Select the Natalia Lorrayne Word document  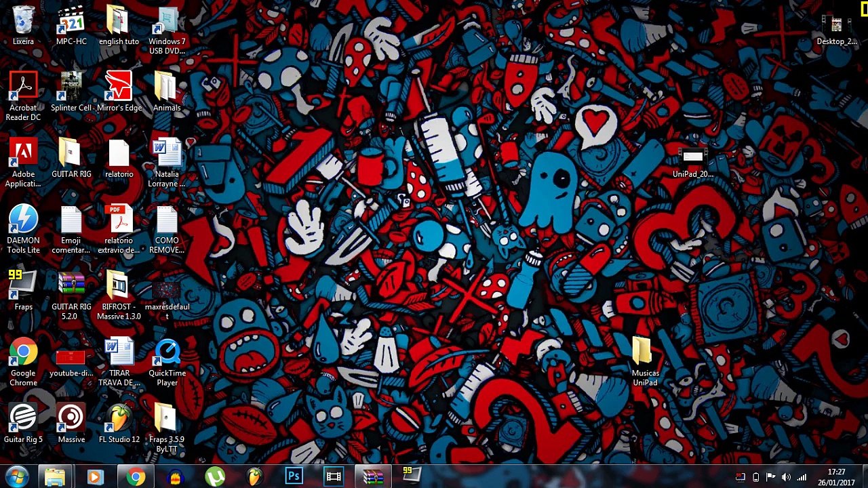tap(166, 153)
